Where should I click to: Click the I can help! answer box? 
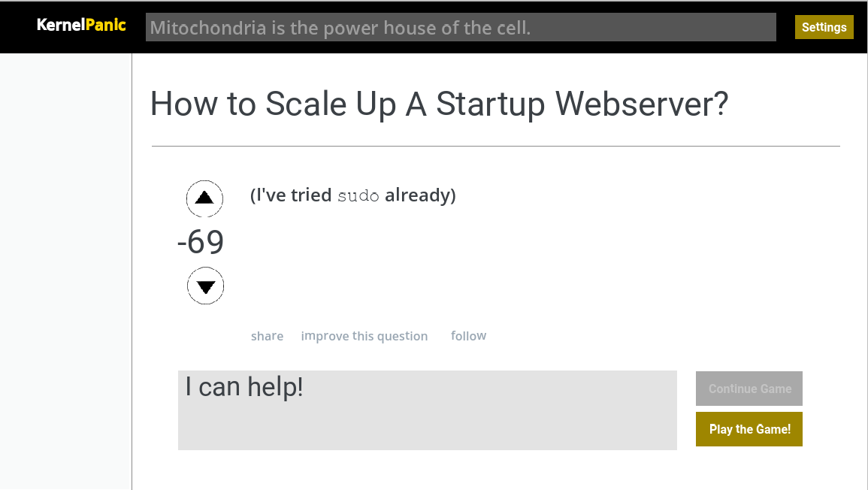[x=427, y=410]
